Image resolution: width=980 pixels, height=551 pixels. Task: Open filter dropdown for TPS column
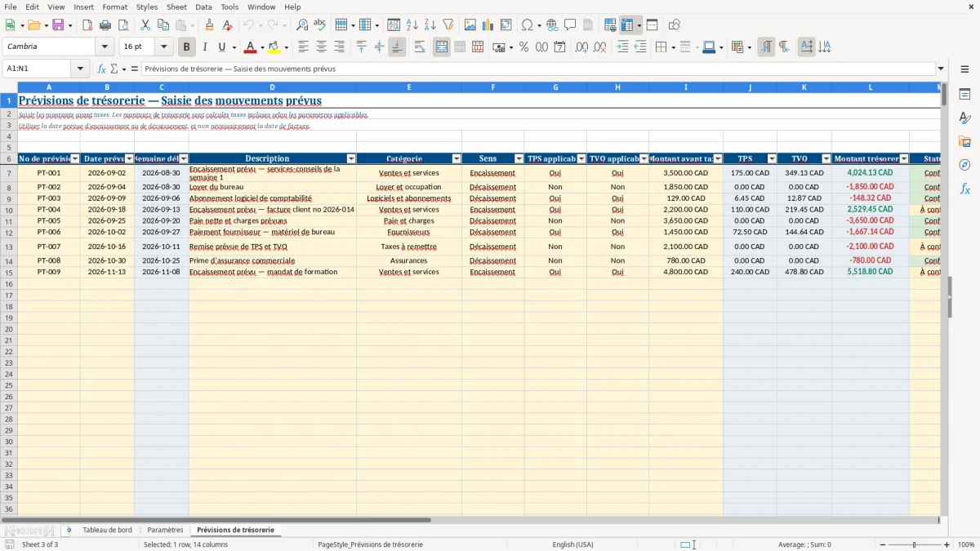click(772, 158)
